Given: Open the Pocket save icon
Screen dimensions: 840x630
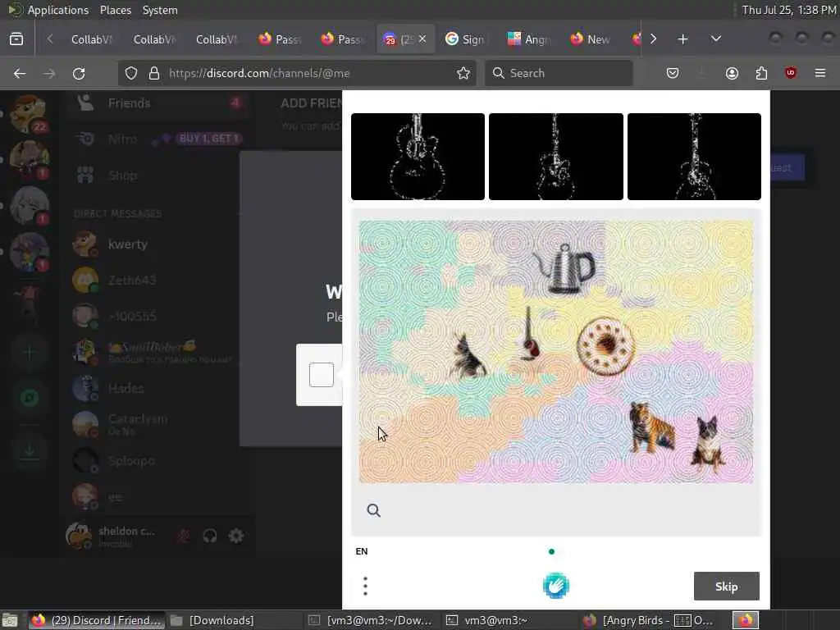Looking at the screenshot, I should click(673, 73).
